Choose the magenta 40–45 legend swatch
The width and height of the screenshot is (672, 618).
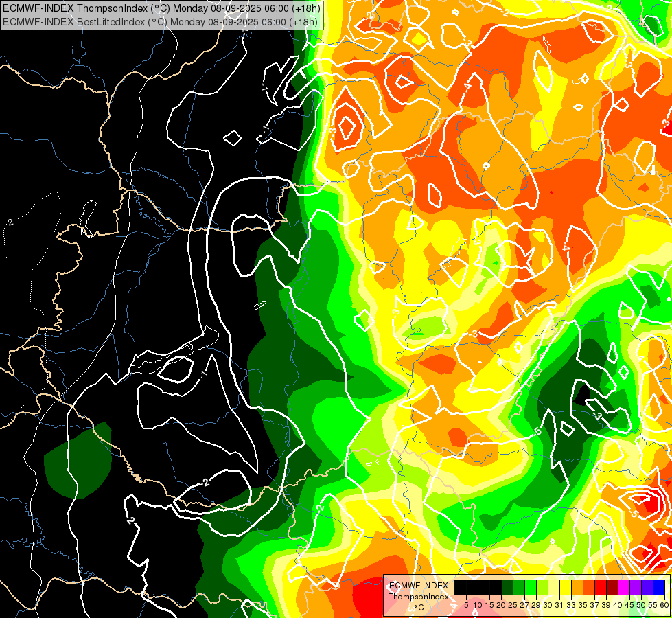pyautogui.click(x=624, y=587)
